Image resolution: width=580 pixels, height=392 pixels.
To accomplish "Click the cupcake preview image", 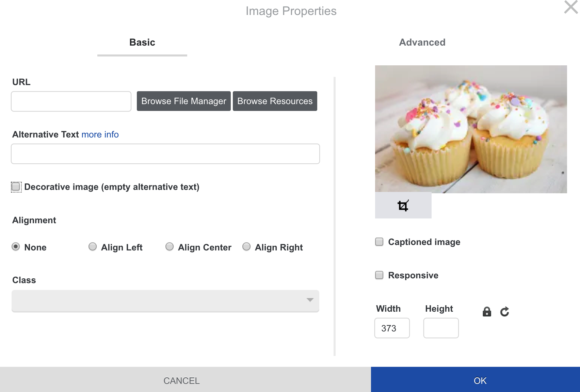I will [471, 129].
